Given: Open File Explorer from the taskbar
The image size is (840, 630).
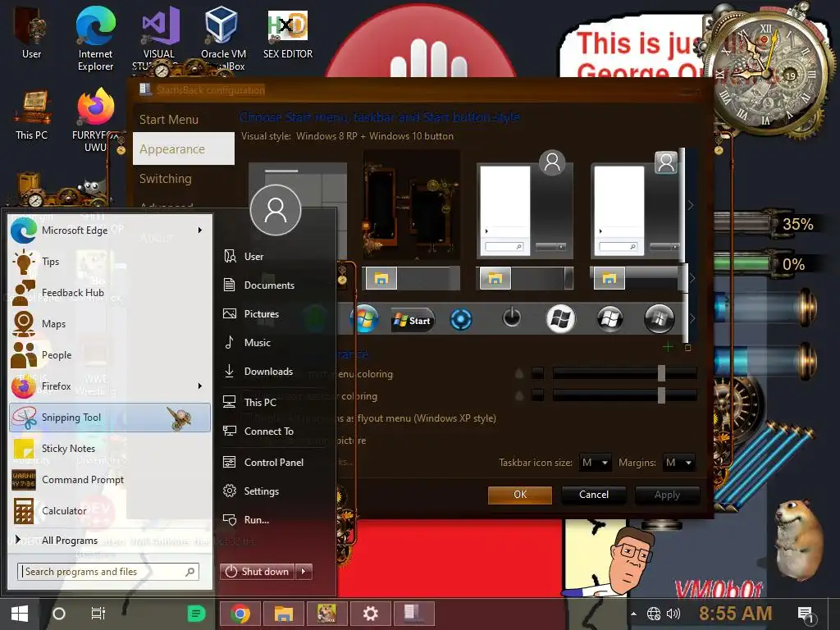Looking at the screenshot, I should [283, 614].
